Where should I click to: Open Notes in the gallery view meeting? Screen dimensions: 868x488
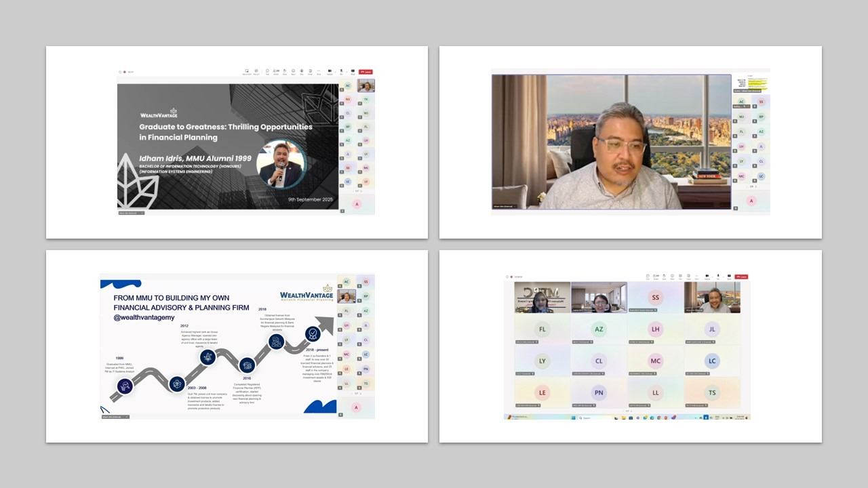pos(690,277)
